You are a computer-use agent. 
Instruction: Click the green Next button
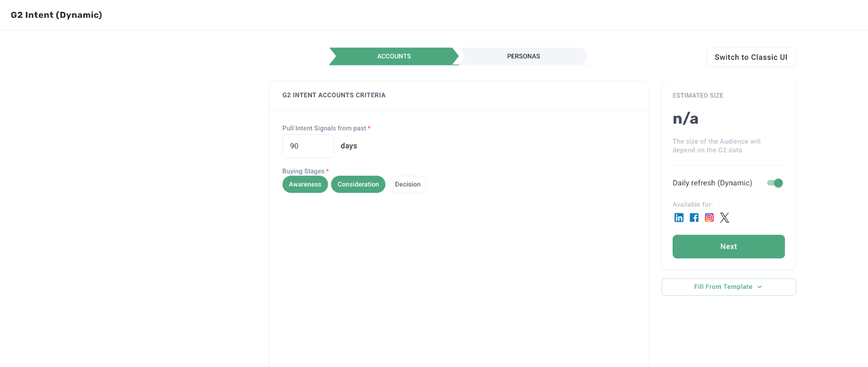tap(728, 246)
